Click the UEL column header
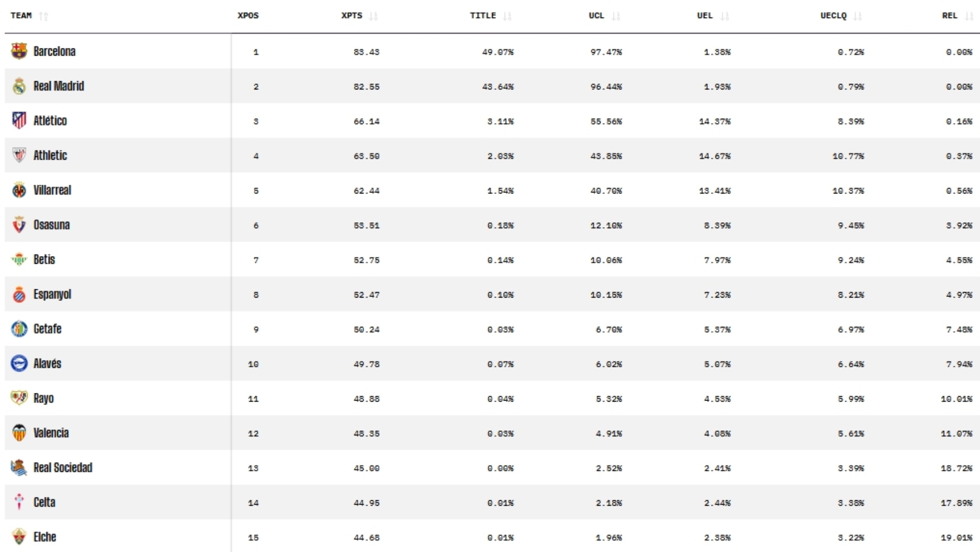Viewport: 980px width, 552px height. pos(705,15)
